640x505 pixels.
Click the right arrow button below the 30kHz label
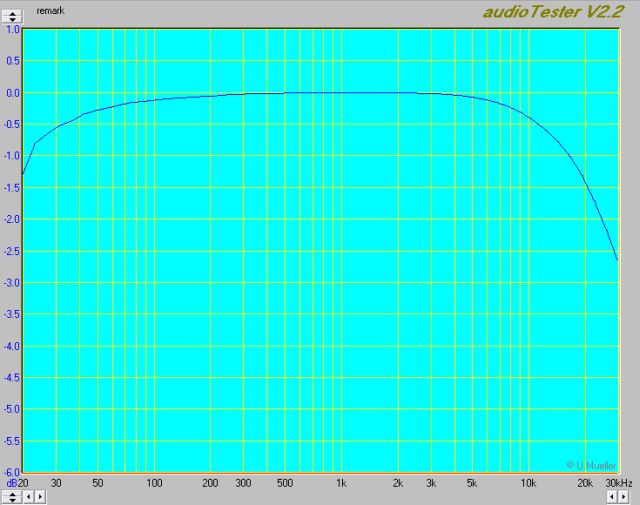(622, 497)
